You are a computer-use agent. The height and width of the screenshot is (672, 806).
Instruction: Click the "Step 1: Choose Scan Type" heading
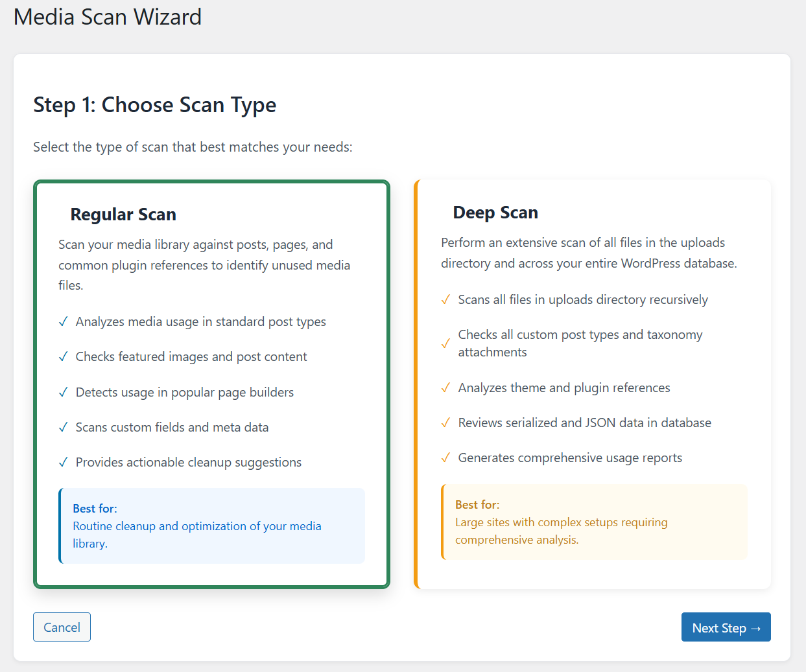point(154,104)
